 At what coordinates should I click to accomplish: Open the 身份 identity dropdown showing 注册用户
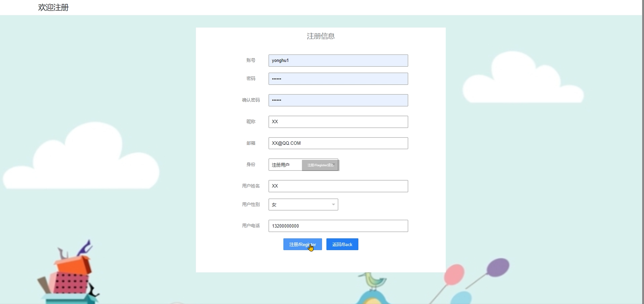pos(285,165)
